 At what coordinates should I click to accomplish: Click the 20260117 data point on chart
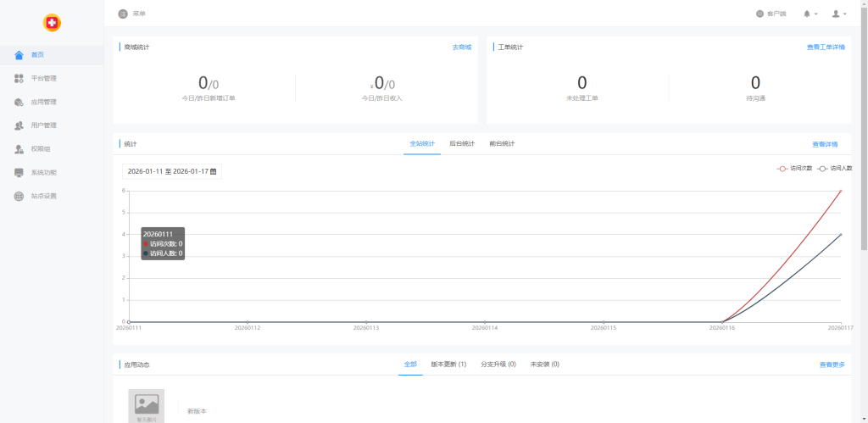[840, 191]
